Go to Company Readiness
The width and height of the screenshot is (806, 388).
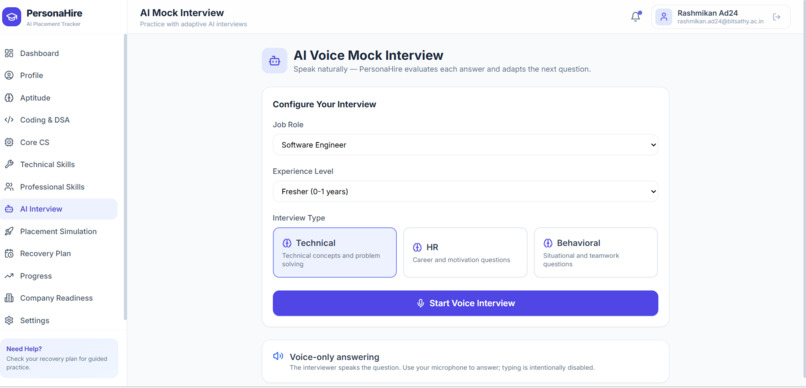59,298
